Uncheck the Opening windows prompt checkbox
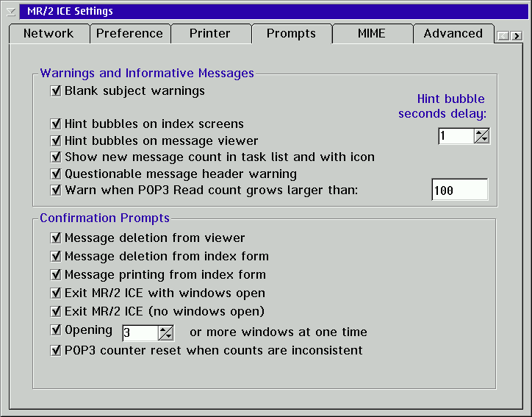 pos(56,329)
